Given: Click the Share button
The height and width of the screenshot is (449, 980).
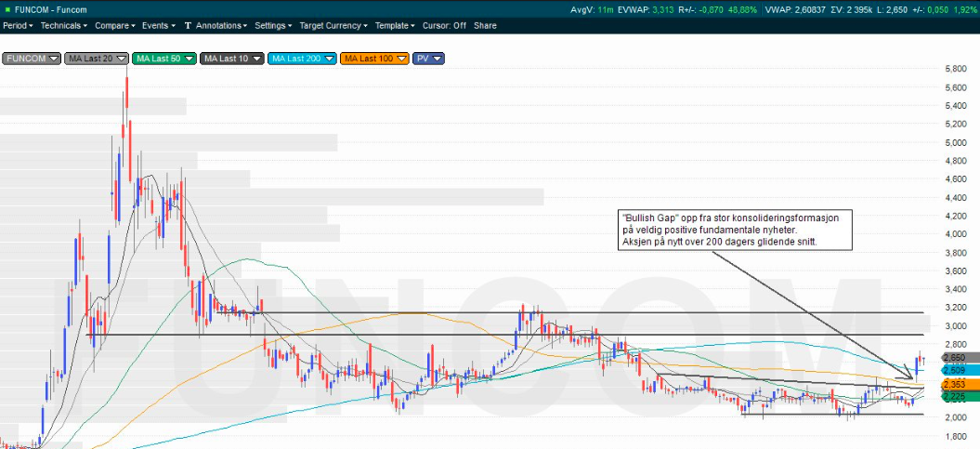Looking at the screenshot, I should 485,26.
